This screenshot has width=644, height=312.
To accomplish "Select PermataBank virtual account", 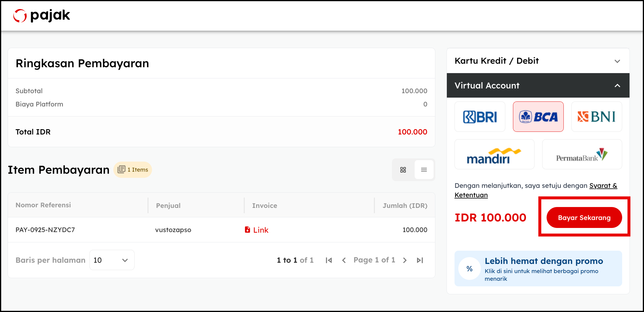I will 582,155.
